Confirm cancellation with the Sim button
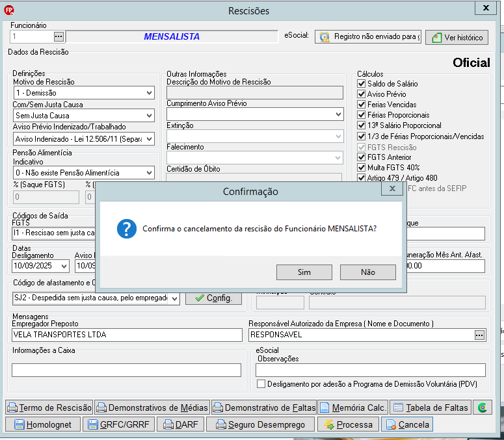Image resolution: width=504 pixels, height=440 pixels. coord(304,272)
